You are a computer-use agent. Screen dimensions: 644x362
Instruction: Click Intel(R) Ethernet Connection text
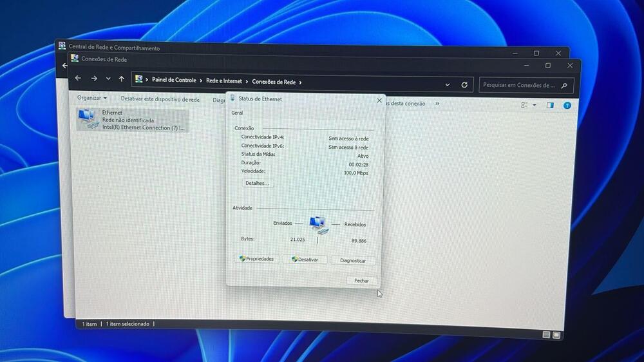(x=144, y=128)
